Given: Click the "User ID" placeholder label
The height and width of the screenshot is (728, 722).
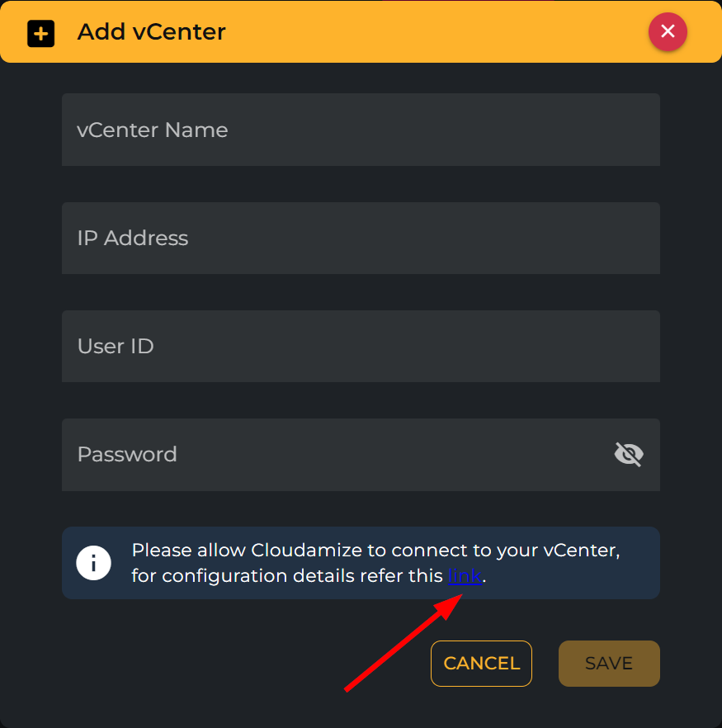Looking at the screenshot, I should click(x=116, y=346).
